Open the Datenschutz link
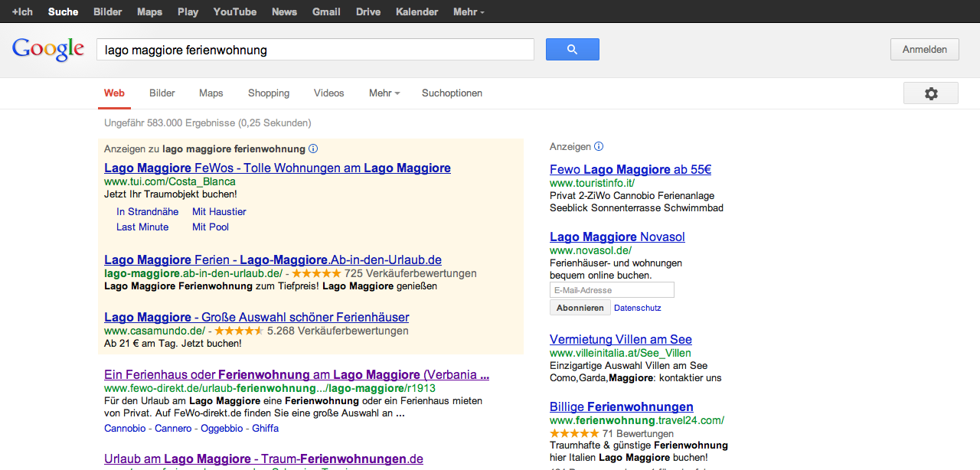Viewport: 980px width, 470px height. coord(638,308)
